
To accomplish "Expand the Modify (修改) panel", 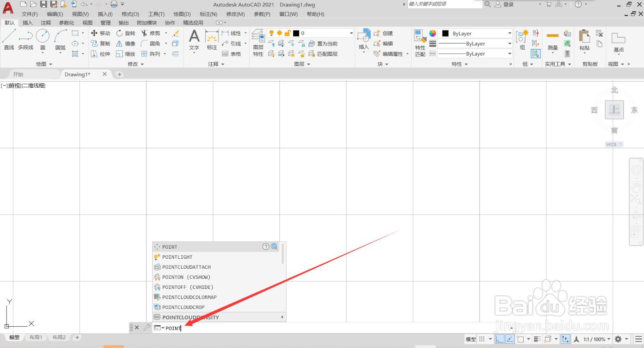I will [x=136, y=64].
